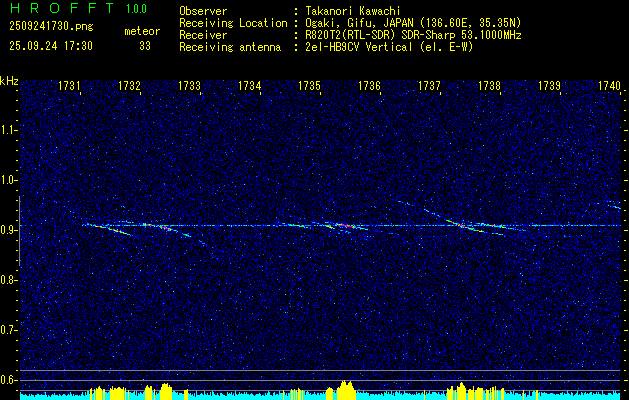This screenshot has width=629, height=400.
Task: Select the filename 2509241730.png
Action: [x=51, y=26]
